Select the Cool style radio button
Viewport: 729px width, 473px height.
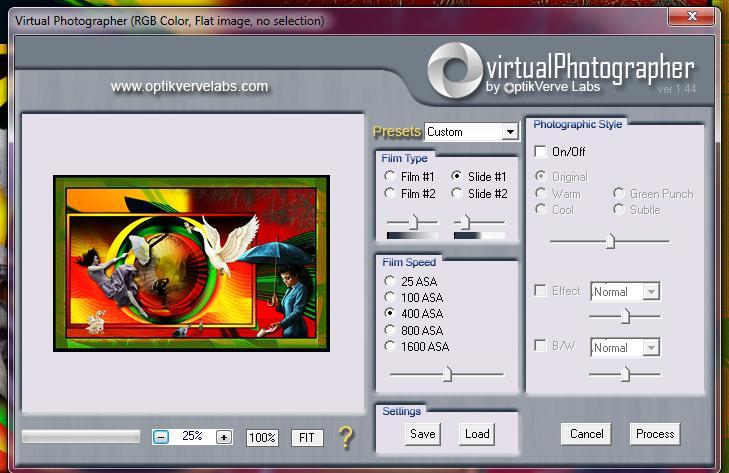pyautogui.click(x=540, y=209)
